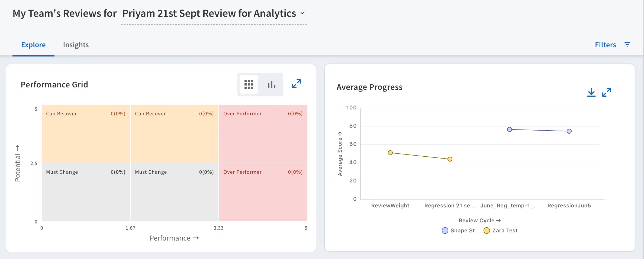The width and height of the screenshot is (644, 259).
Task: Switch to the Insights tab
Action: click(76, 45)
